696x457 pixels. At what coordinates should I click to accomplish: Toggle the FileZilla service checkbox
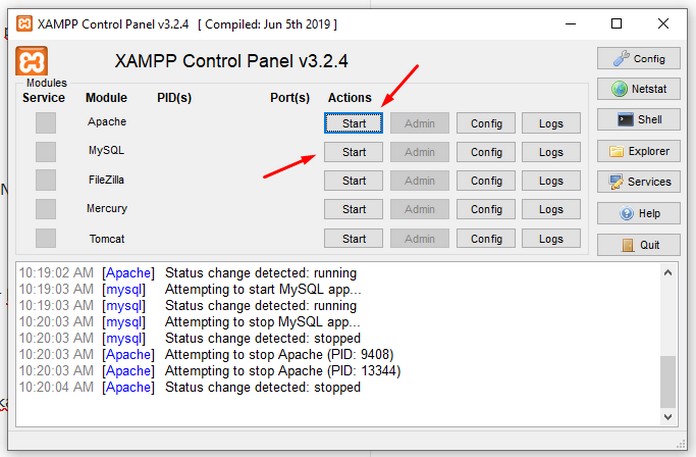[46, 180]
